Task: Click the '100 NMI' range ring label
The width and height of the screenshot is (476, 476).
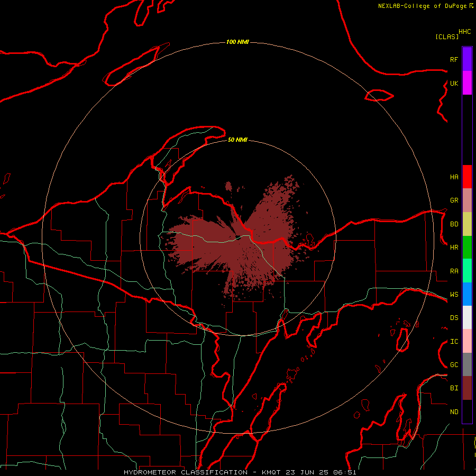Action: pyautogui.click(x=237, y=42)
